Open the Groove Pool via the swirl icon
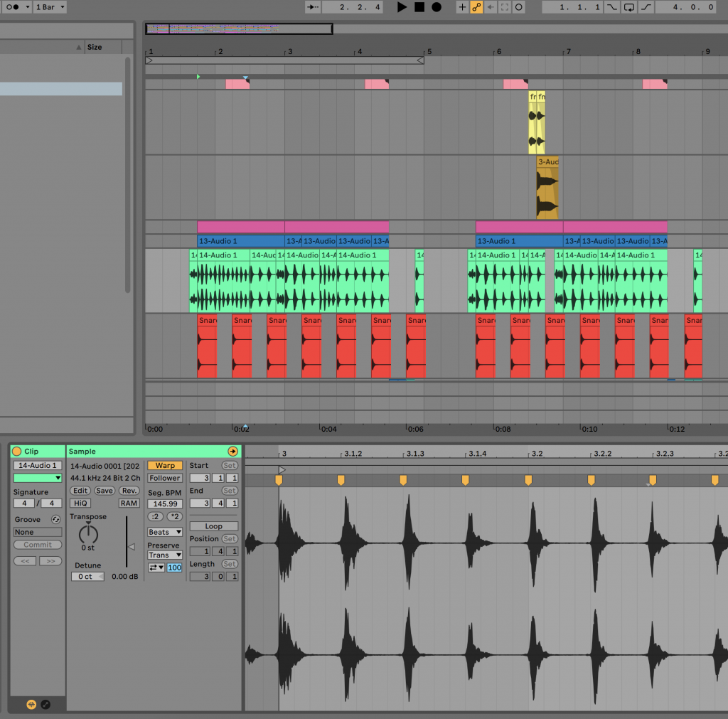Image resolution: width=728 pixels, height=719 pixels. (55, 520)
